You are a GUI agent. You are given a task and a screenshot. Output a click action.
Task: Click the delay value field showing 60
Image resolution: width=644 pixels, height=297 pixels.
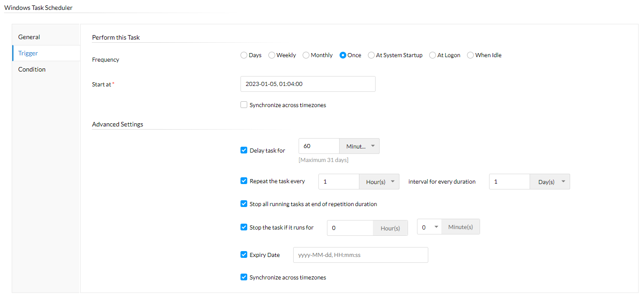click(319, 146)
